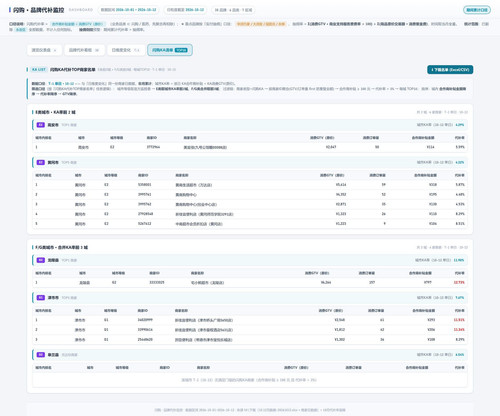The image size is (500, 416).
Task: Click the ¥5,414 GTV value in the 黄冈市 table
Action: (x=341, y=185)
